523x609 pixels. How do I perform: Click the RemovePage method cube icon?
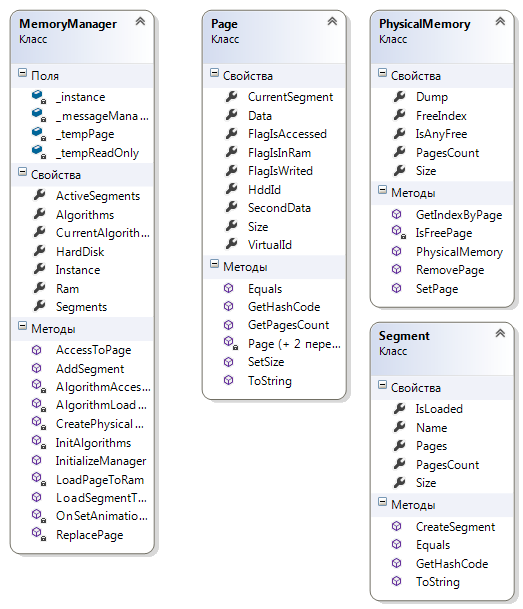tap(396, 269)
